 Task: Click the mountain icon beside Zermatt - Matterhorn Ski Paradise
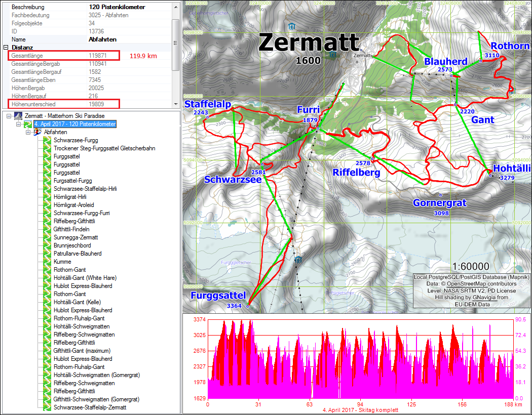(18, 116)
